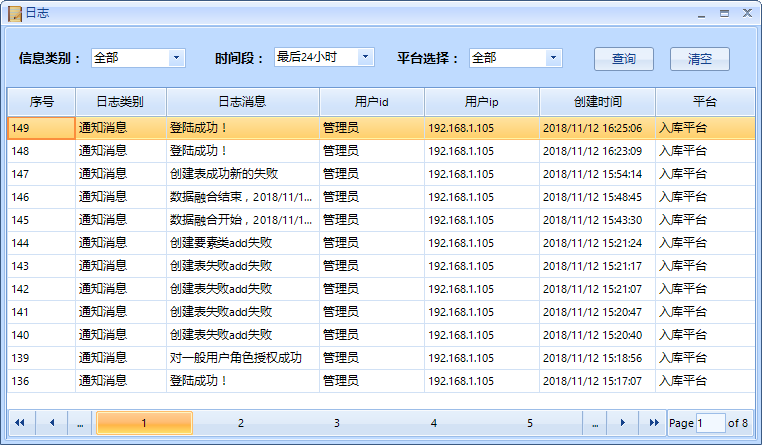The height and width of the screenshot is (445, 762).
Task: Sort by the 序号 column header
Action: point(41,102)
